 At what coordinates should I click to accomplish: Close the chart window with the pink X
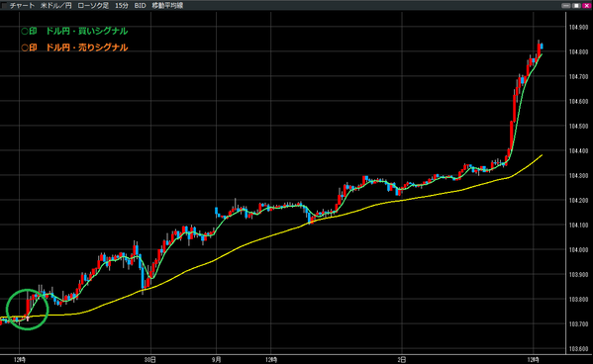click(x=587, y=5)
